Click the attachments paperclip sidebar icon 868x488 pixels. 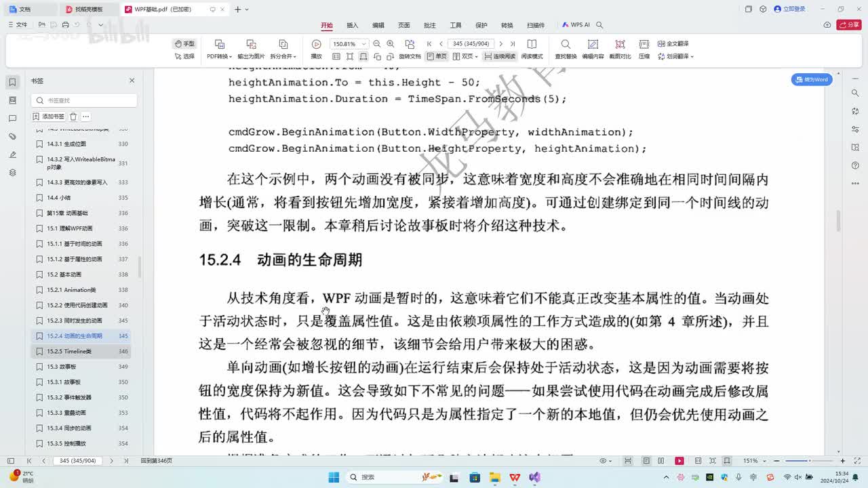click(12, 137)
